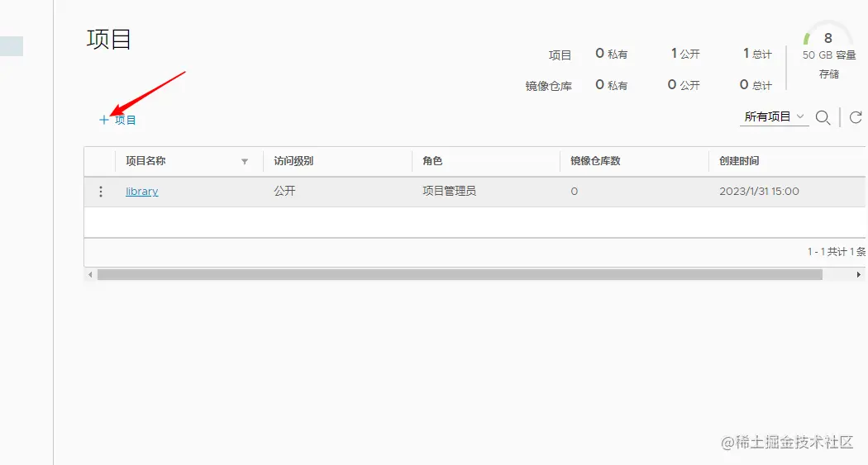Click the horizontal scrollbar right arrow
Viewport: 868px width, 465px height.
pos(859,275)
